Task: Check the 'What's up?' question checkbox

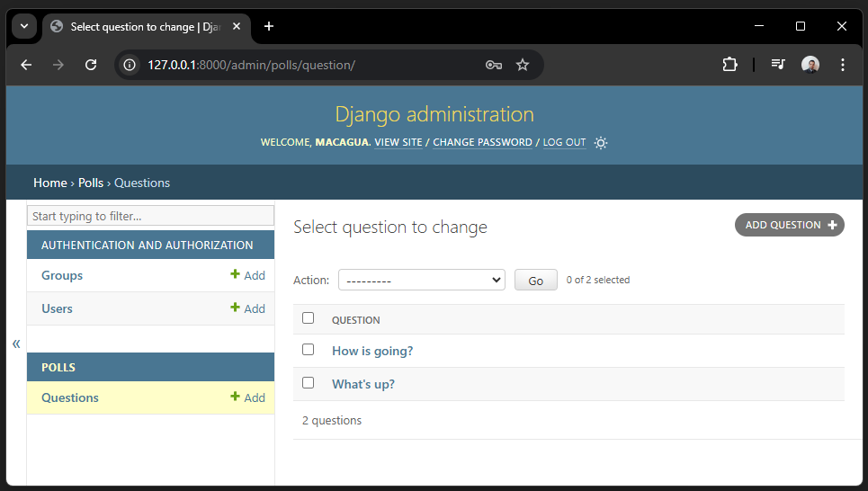Action: click(309, 382)
